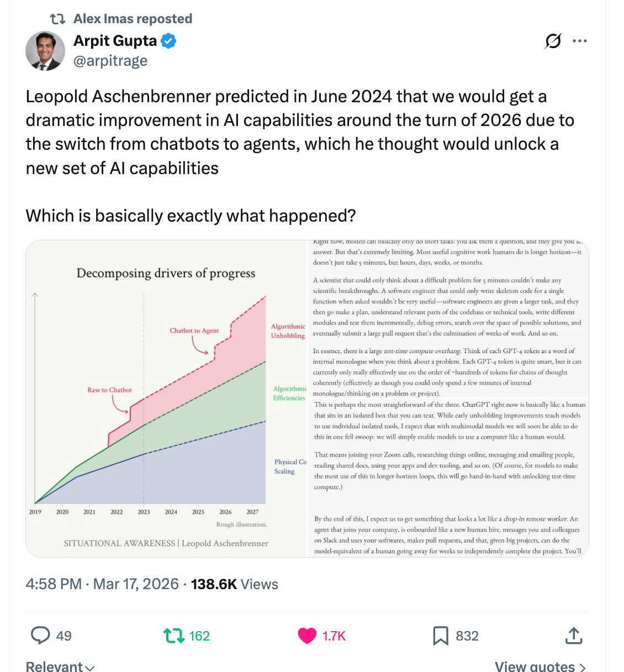Open the essay text excerpt image
The image size is (624, 672).
tap(448, 398)
